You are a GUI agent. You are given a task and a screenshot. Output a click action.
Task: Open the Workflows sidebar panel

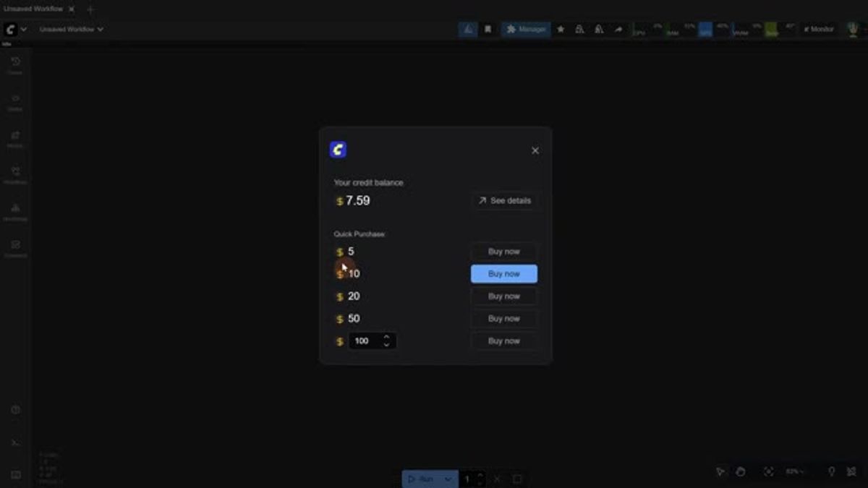point(15,175)
